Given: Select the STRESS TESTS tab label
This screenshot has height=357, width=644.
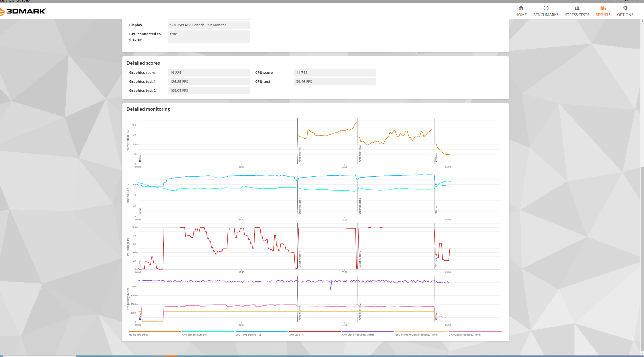Looking at the screenshot, I should coord(577,15).
